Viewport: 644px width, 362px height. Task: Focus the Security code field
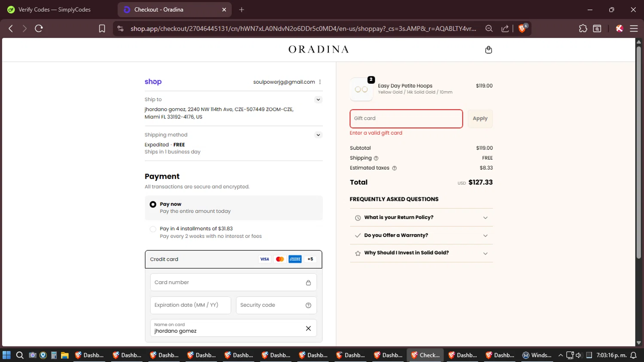[276, 305]
